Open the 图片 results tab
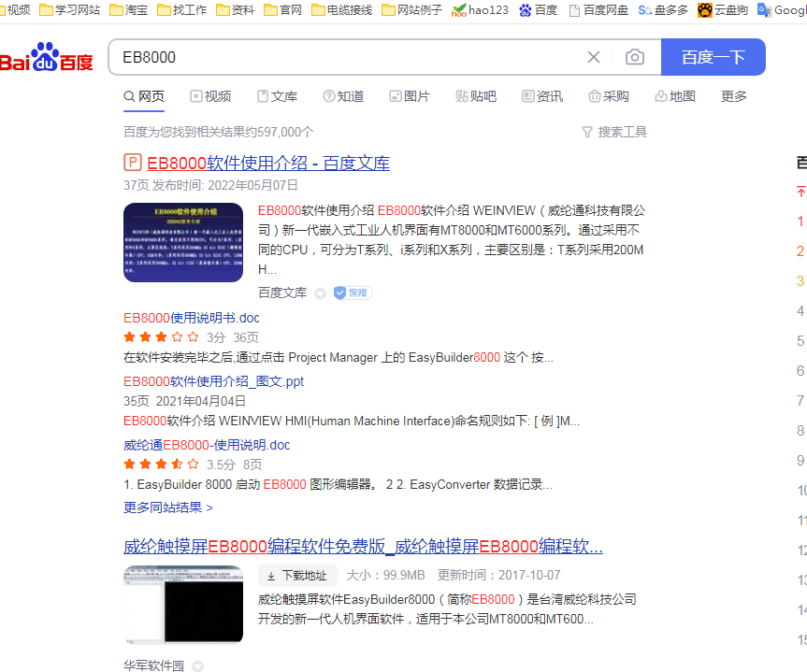Screen dimensions: 807x672 tap(410, 96)
